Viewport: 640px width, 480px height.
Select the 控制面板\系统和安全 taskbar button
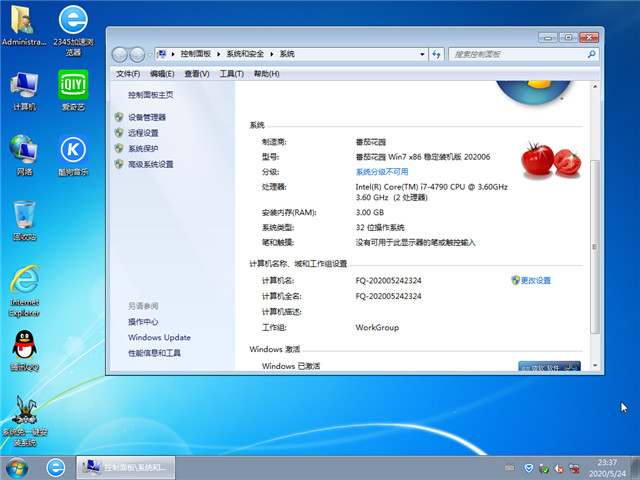[126, 468]
